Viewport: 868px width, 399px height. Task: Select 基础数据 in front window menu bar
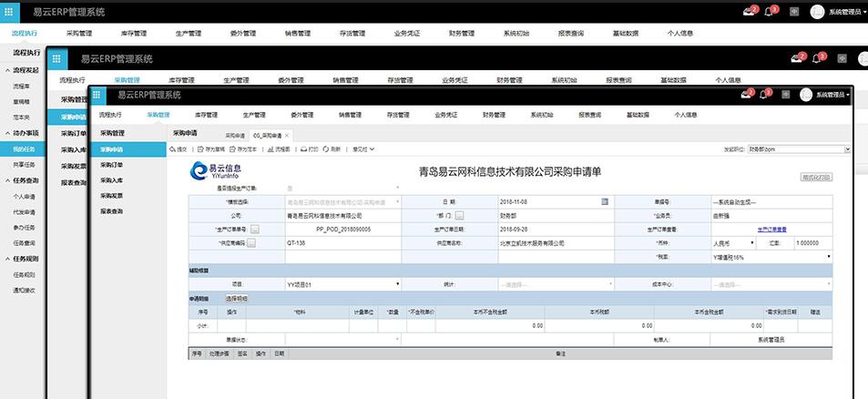coord(638,115)
